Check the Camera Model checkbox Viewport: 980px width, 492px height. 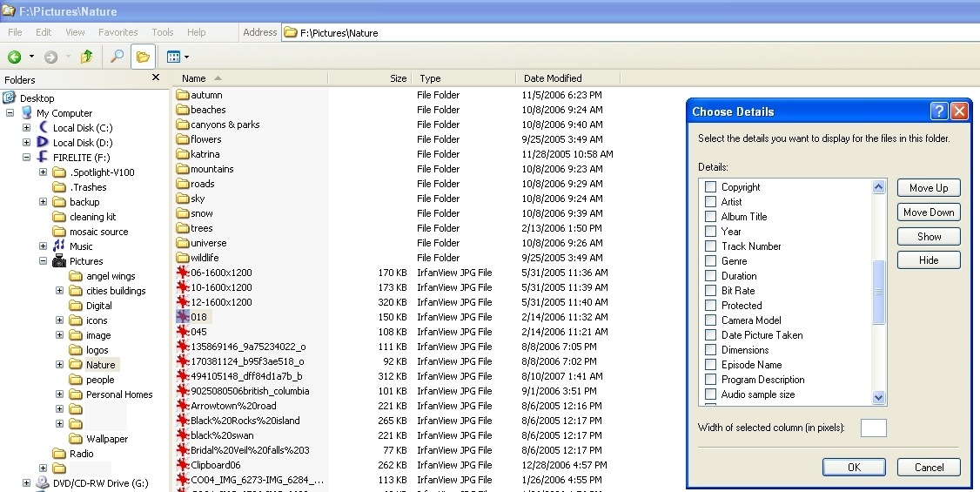pos(710,320)
